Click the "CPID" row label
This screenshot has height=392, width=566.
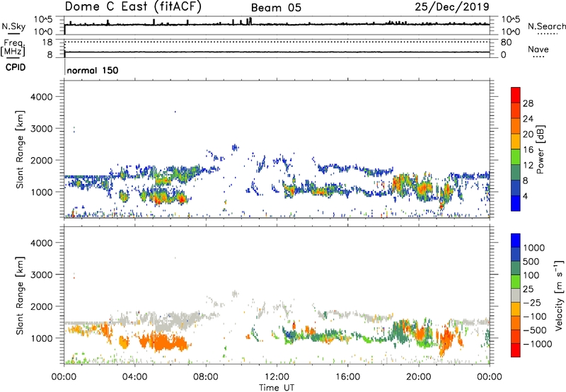(16, 67)
